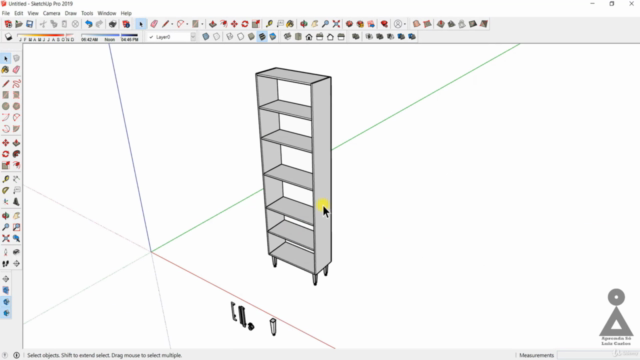
Task: Click the Extension Manager icon
Action: click(384, 24)
